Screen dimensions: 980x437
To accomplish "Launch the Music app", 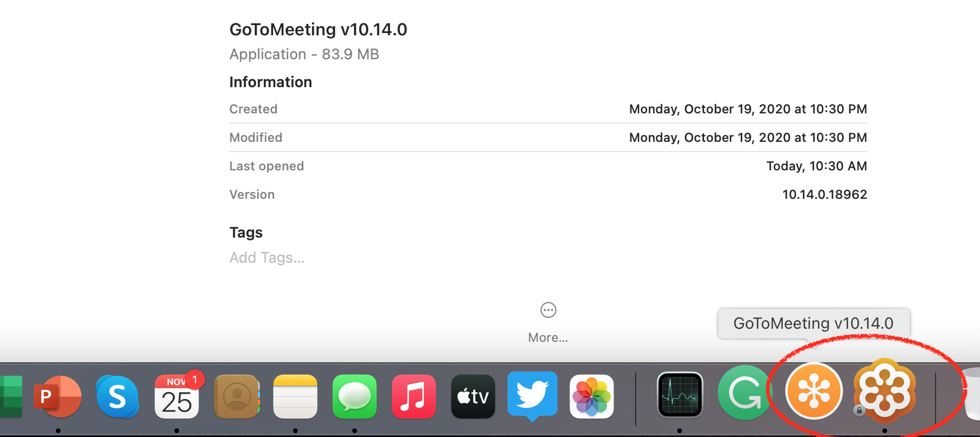I will pos(414,397).
